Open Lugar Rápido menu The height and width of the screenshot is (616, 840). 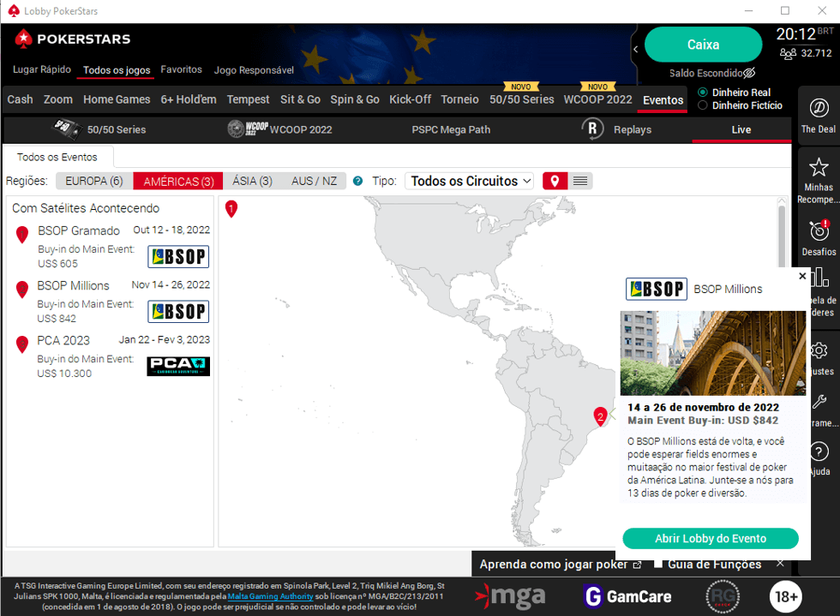point(42,69)
